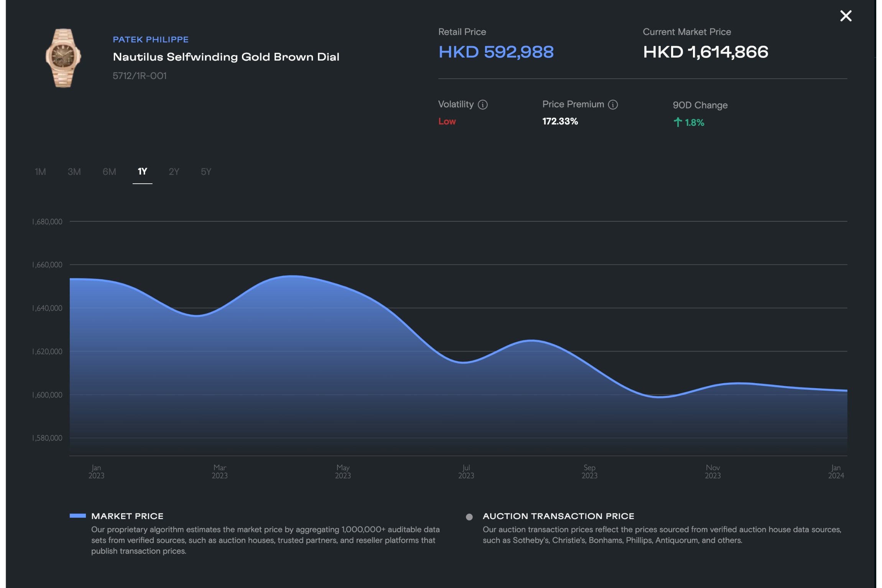Click the Sep 2023 x-axis label
This screenshot has width=882, height=588.
click(589, 472)
